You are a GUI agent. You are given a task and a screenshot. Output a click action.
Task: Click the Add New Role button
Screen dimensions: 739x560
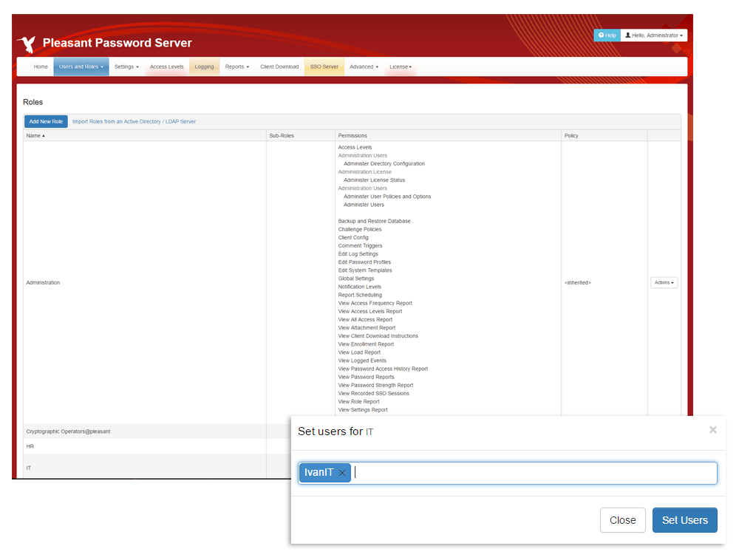click(x=46, y=121)
